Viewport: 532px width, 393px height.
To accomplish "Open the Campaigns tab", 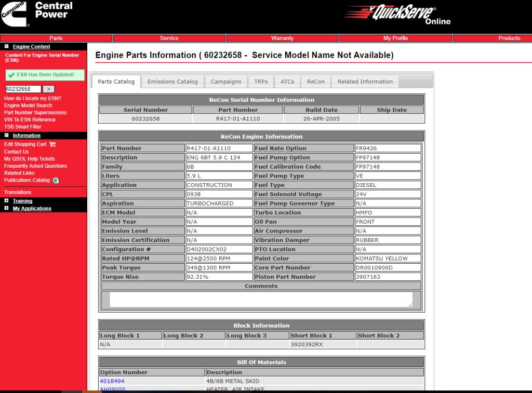I will (225, 82).
